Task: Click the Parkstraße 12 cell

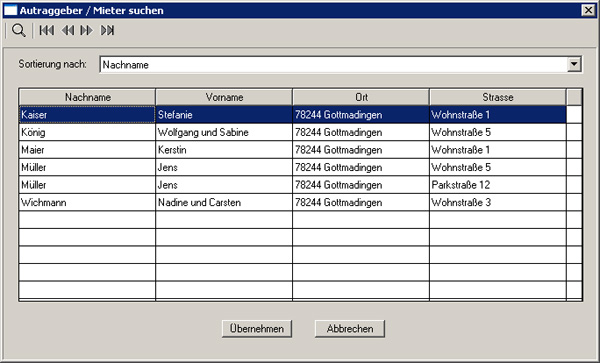Action: point(497,185)
